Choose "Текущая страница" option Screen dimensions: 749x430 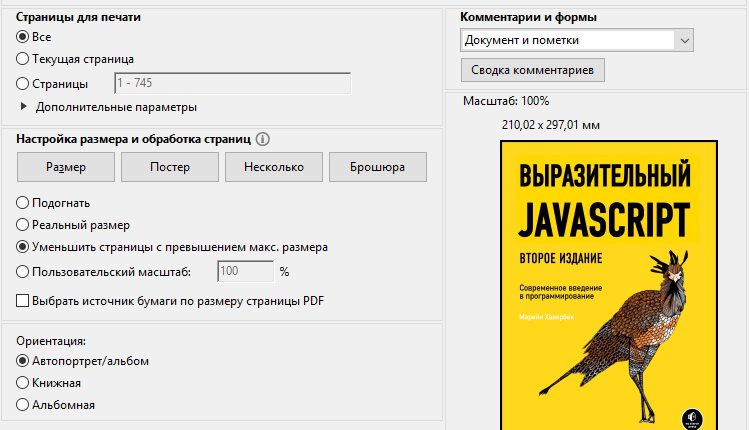pyautogui.click(x=22, y=59)
